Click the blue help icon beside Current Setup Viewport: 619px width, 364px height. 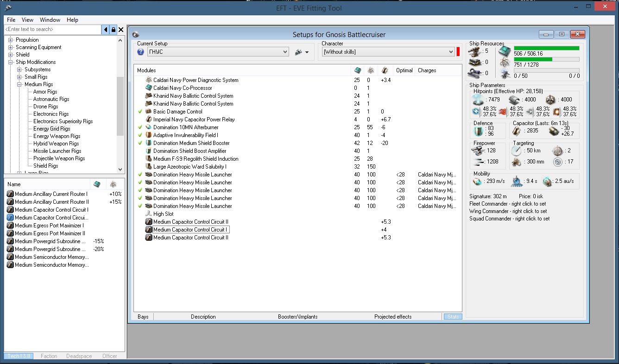coord(141,52)
